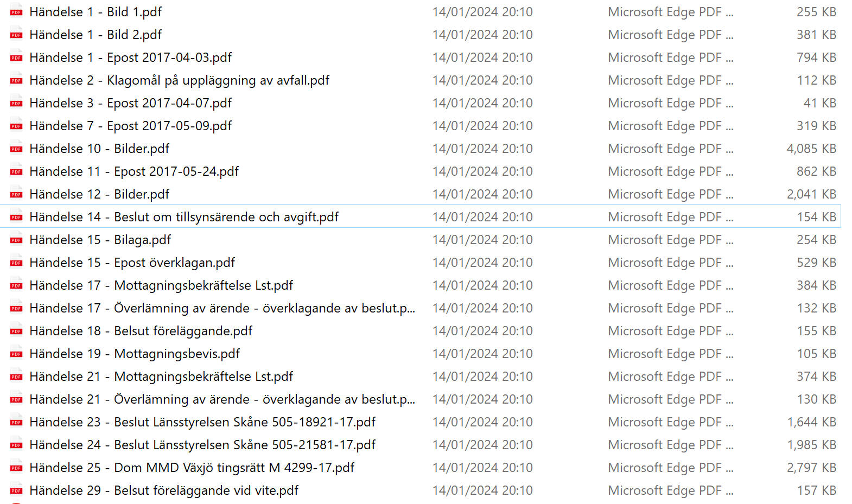This screenshot has width=852, height=504.
Task: Click the 862 KB size value
Action: point(817,171)
